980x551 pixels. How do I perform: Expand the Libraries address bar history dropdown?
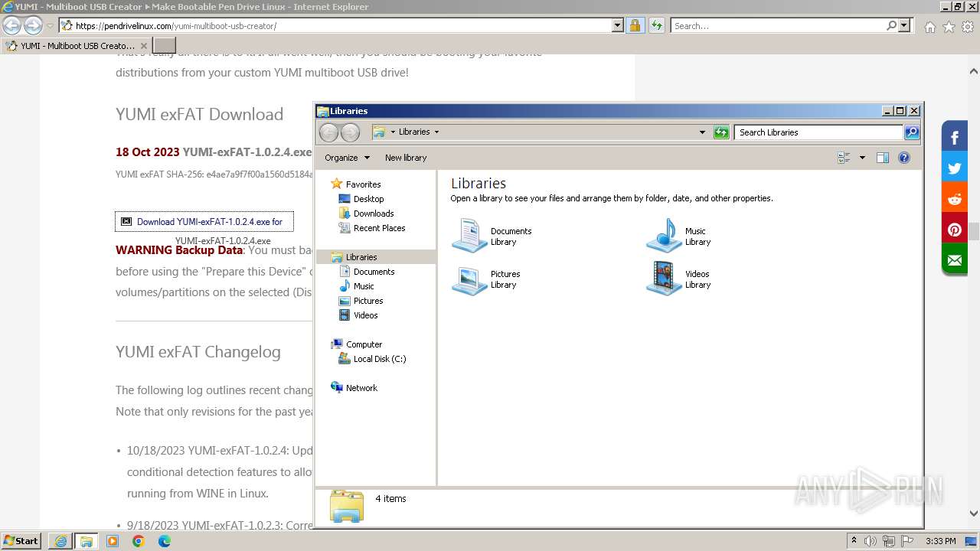coord(702,132)
